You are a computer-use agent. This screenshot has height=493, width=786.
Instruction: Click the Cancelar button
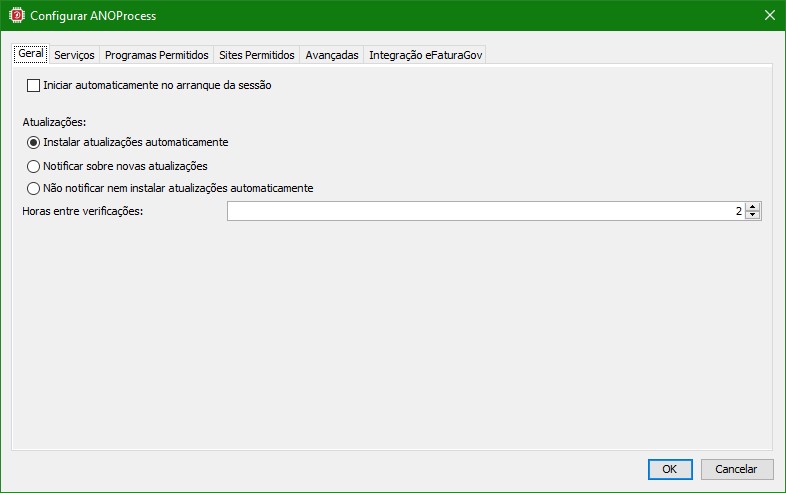(x=736, y=469)
